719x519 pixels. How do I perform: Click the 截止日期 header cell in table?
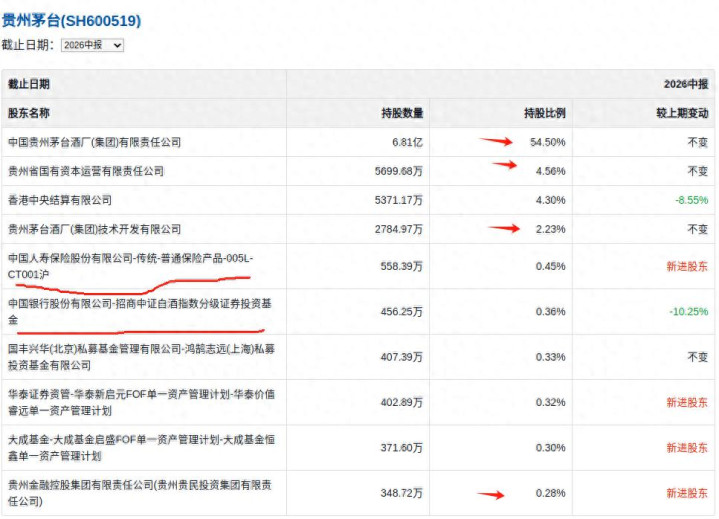28,84
